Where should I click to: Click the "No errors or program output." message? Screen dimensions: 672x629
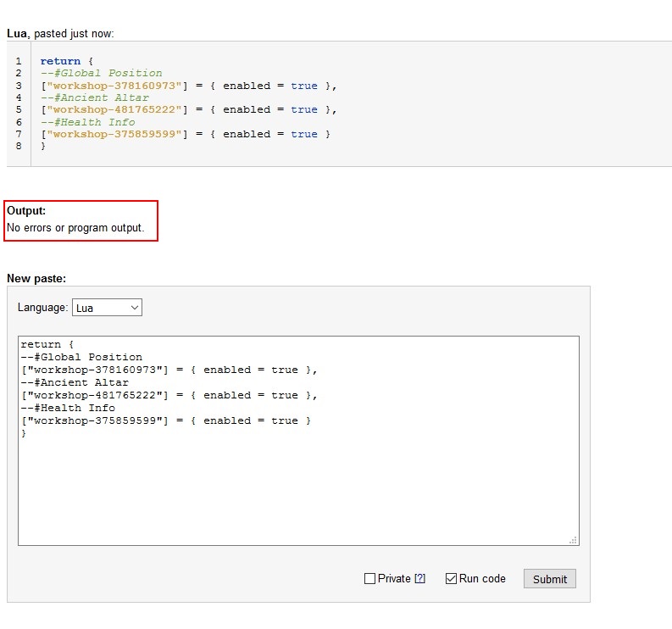click(75, 228)
